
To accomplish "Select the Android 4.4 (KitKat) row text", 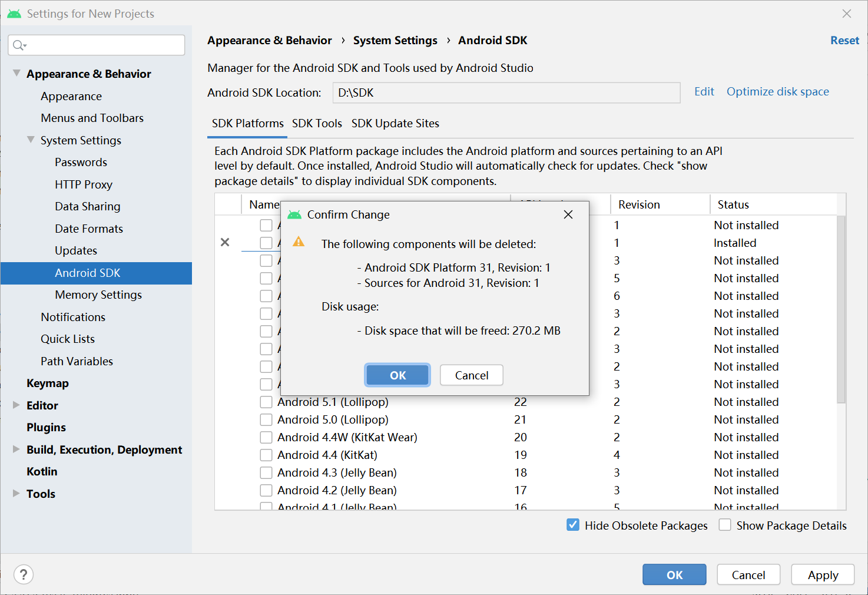I will tap(327, 455).
